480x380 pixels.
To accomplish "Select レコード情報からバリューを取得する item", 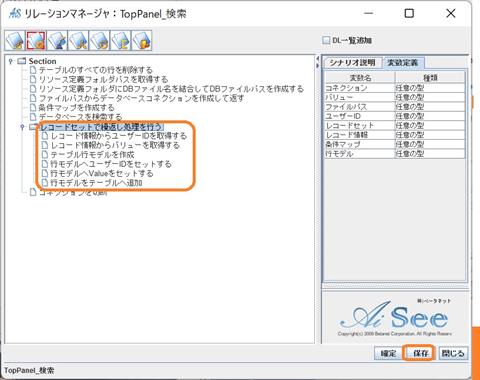I will point(115,145).
